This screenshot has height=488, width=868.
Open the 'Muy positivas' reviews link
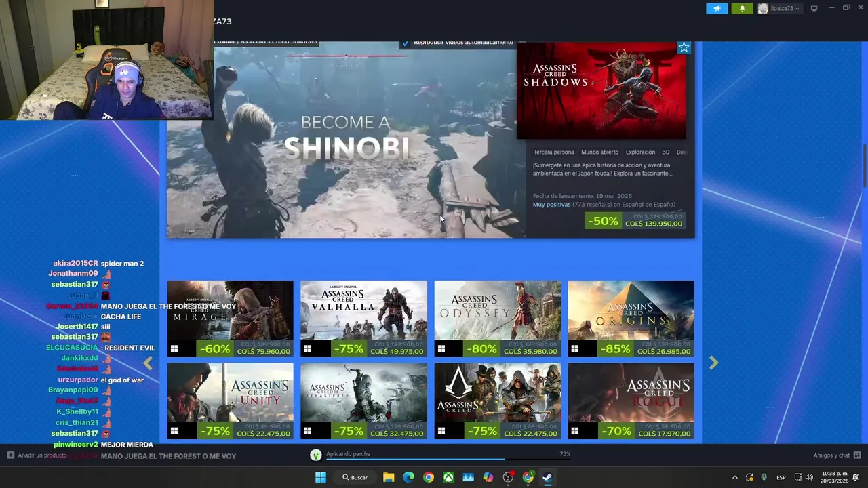pos(551,204)
